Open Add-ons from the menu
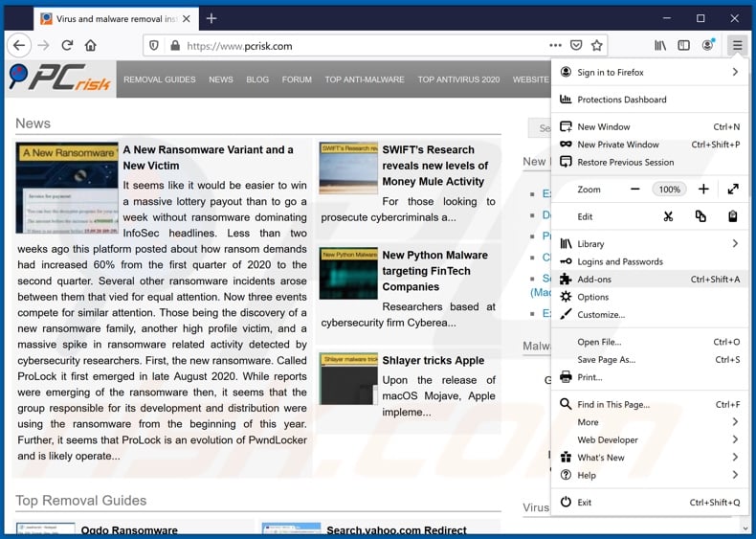This screenshot has width=756, height=539. click(x=650, y=279)
